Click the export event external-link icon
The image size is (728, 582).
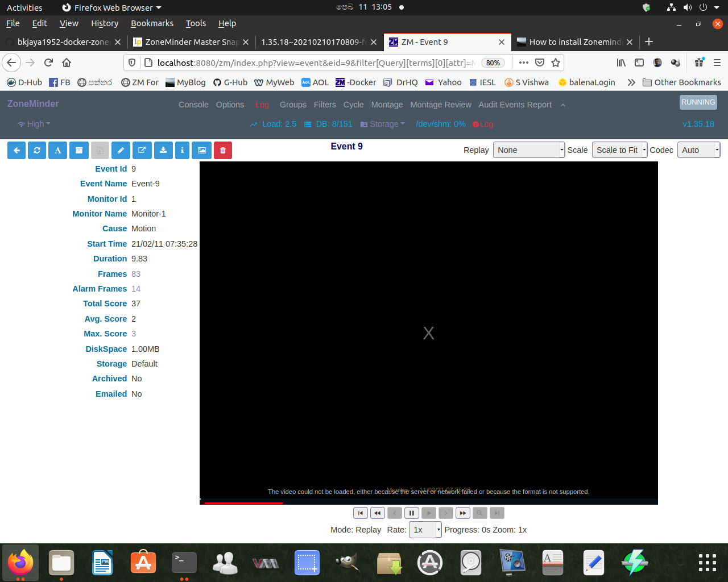coord(142,151)
